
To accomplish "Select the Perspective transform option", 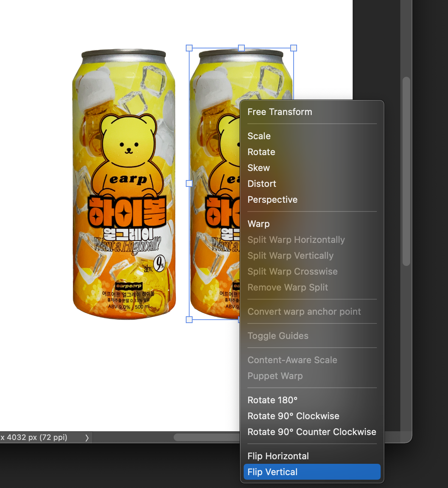I will pos(312,200).
